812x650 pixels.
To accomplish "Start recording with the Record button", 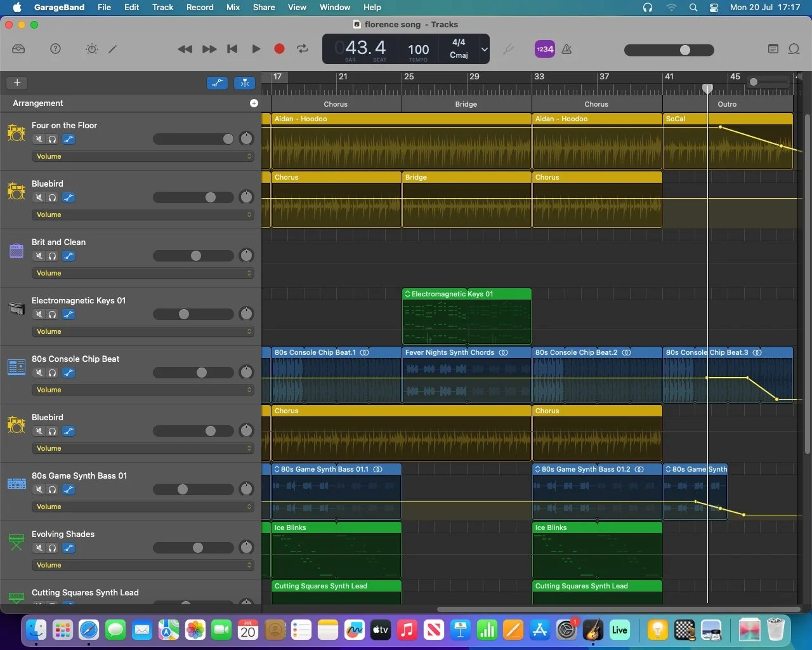I will coord(279,49).
